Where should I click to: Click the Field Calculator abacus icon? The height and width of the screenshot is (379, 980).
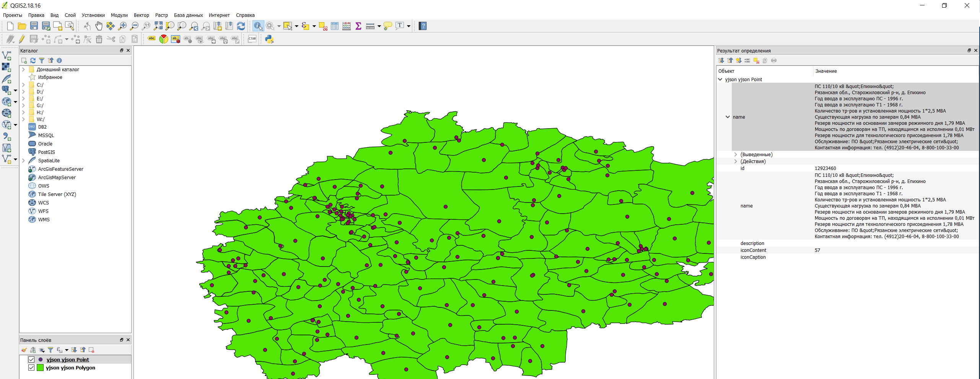tap(346, 26)
